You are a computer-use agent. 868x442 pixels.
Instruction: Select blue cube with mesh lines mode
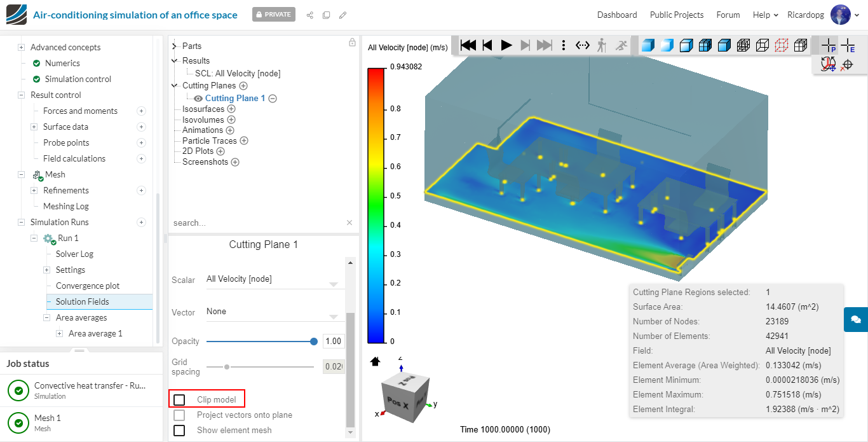[x=705, y=45]
